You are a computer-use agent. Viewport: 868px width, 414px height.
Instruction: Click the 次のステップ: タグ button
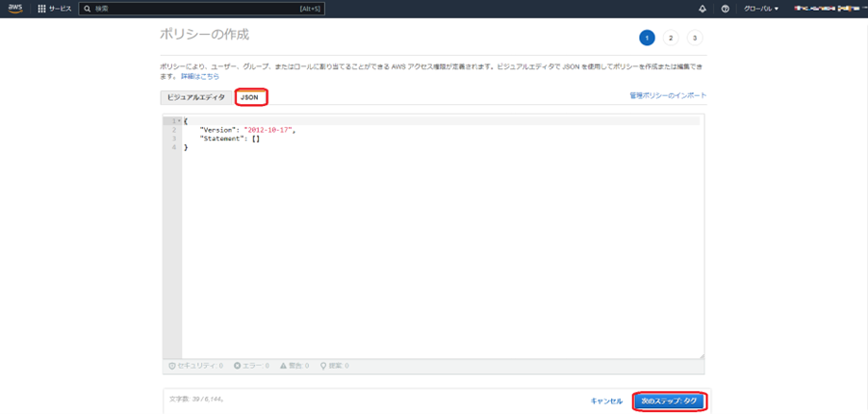click(x=669, y=401)
